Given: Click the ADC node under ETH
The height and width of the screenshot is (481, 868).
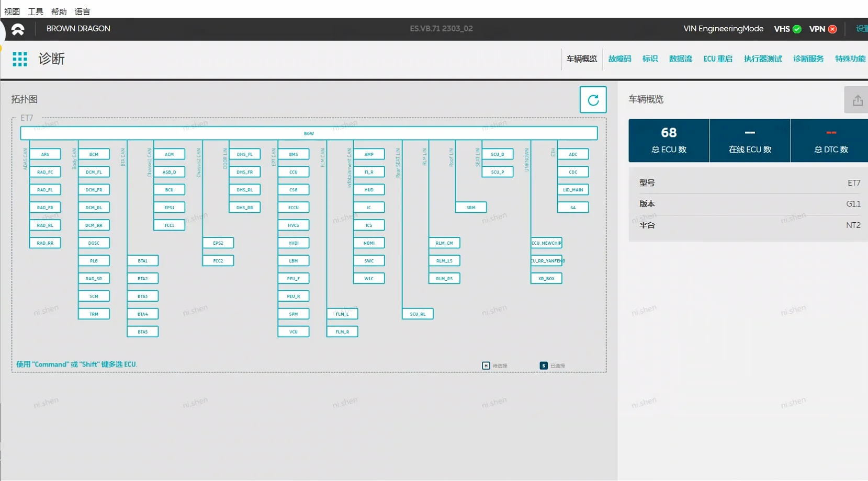Looking at the screenshot, I should click(x=573, y=154).
